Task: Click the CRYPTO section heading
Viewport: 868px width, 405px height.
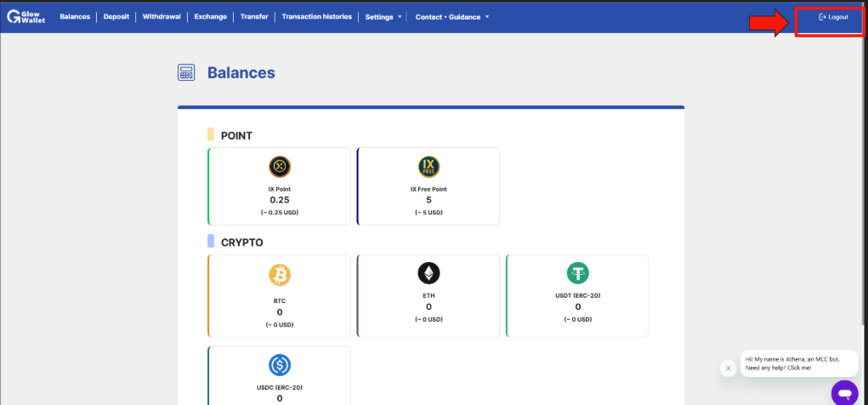Action: click(242, 242)
